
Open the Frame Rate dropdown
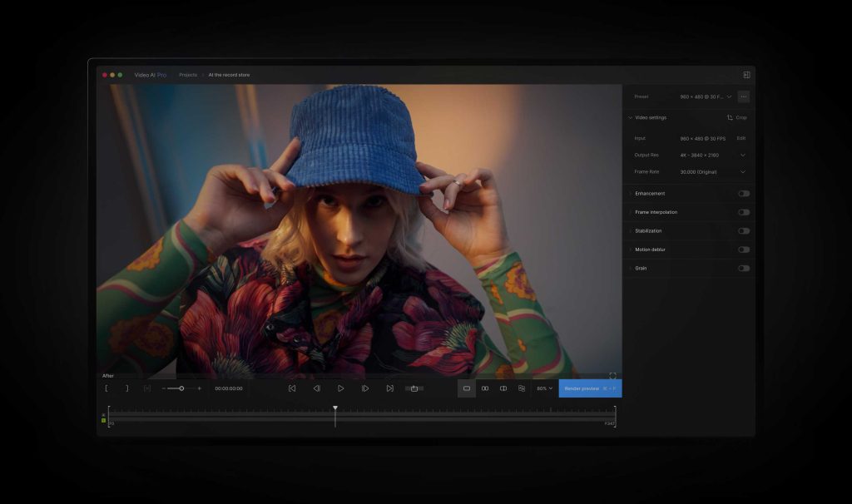click(712, 172)
